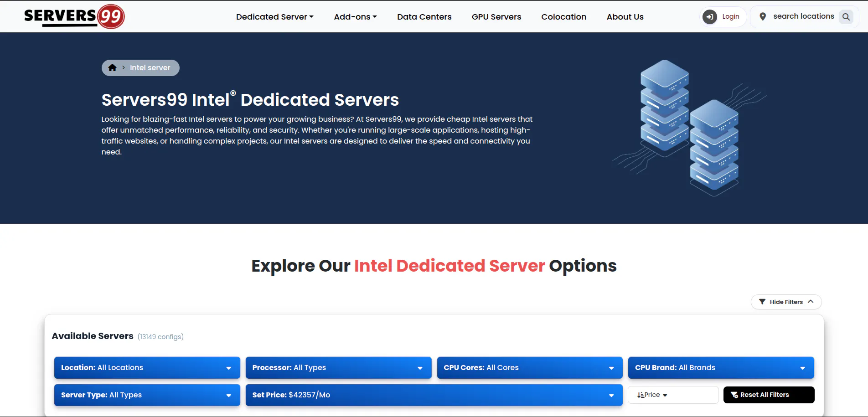Click the Login button
The image size is (868, 417).
tap(723, 17)
